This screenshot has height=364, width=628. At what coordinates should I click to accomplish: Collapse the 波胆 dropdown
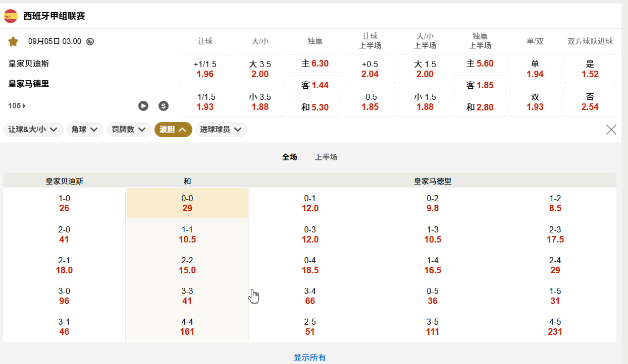[173, 130]
